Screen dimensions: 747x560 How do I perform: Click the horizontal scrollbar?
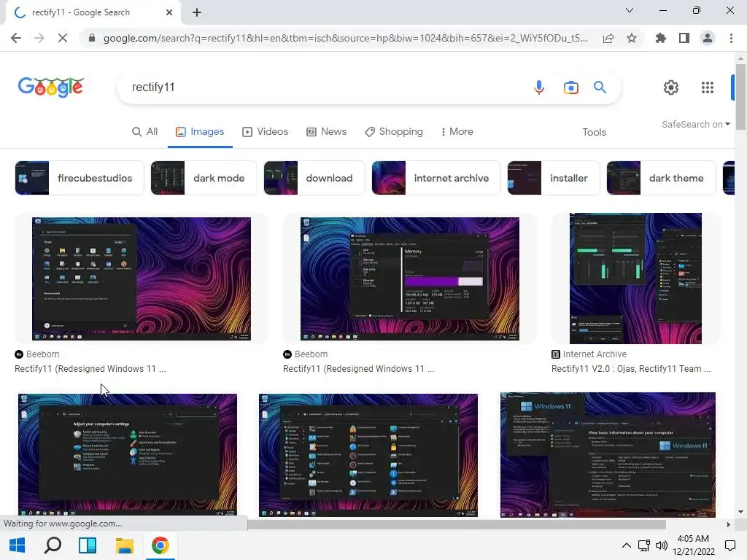pyautogui.click(x=457, y=525)
